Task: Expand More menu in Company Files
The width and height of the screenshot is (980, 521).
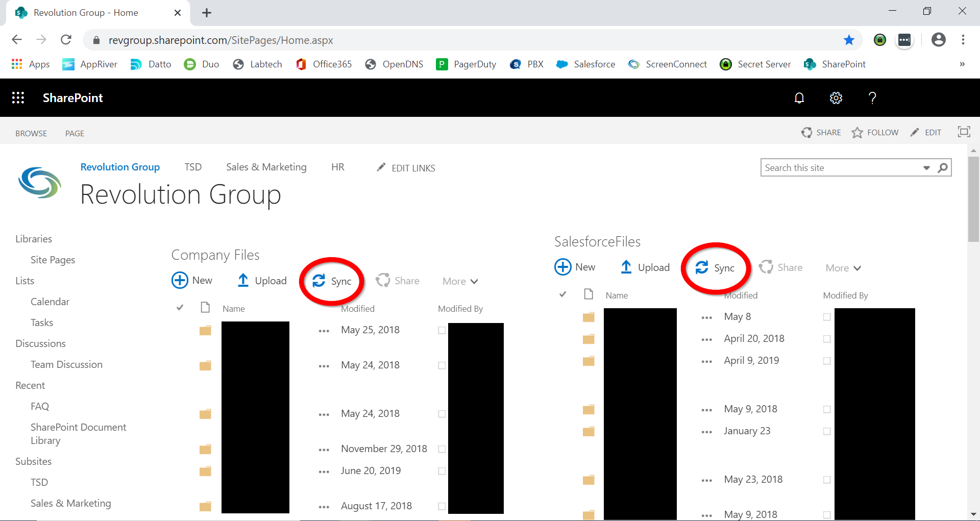Action: coord(460,281)
